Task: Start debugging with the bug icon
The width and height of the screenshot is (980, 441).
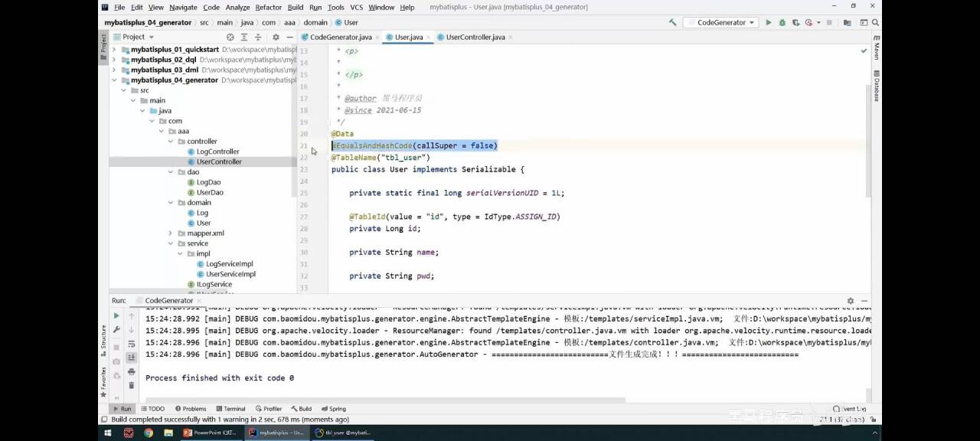Action: click(782, 22)
